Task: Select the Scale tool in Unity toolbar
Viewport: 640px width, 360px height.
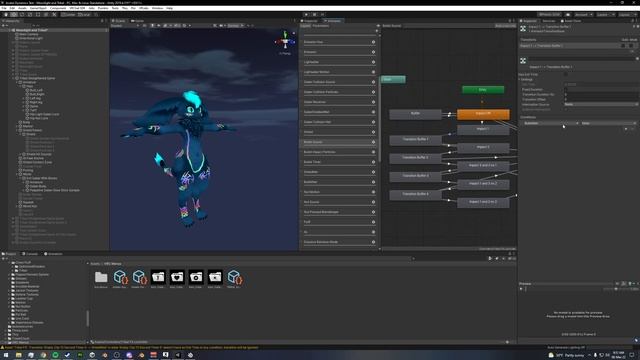Action: click(x=30, y=14)
